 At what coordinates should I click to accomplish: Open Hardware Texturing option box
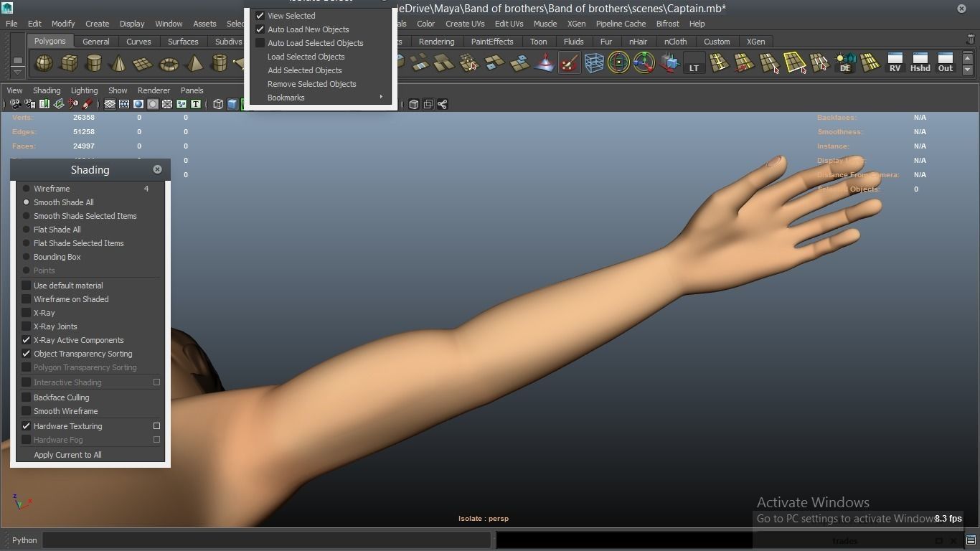click(x=156, y=426)
